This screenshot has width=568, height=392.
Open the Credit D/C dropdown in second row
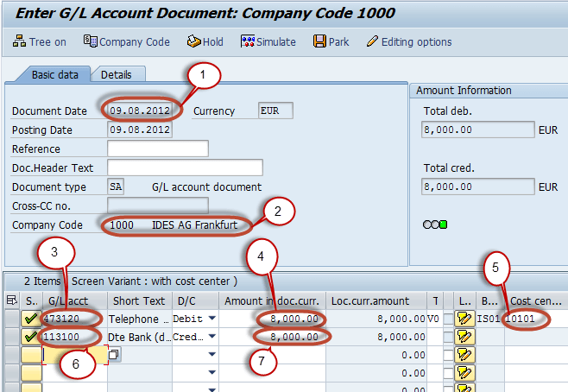[211, 337]
